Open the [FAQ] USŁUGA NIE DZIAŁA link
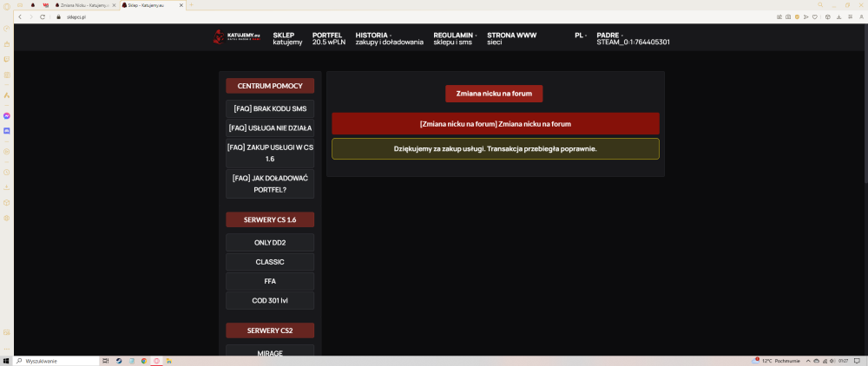 coord(270,127)
